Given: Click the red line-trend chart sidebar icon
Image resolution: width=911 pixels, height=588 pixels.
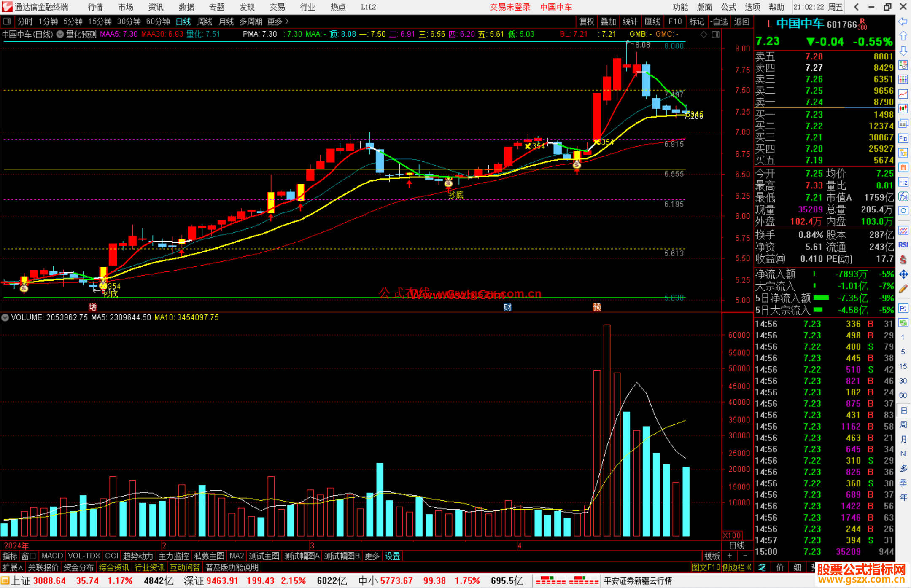Looking at the screenshot, I should (903, 94).
